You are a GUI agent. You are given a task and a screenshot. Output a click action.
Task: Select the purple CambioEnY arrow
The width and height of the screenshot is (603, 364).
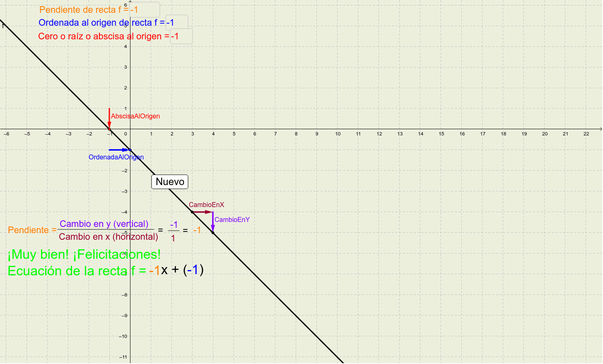pos(213,220)
